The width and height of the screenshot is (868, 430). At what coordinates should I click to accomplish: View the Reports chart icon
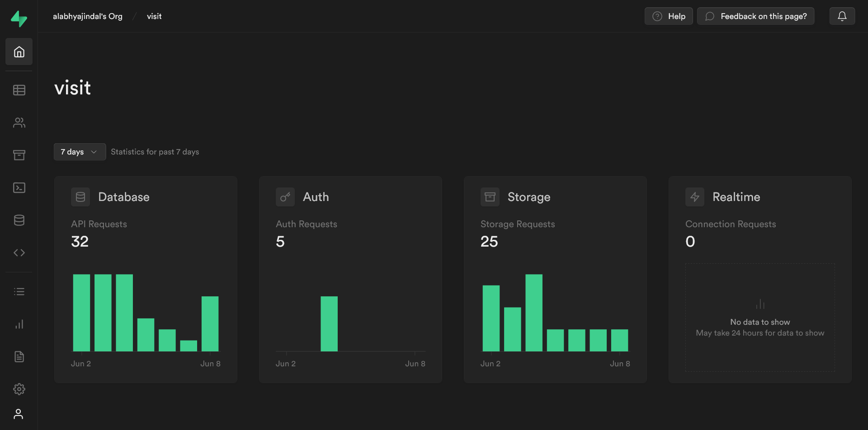tap(19, 324)
